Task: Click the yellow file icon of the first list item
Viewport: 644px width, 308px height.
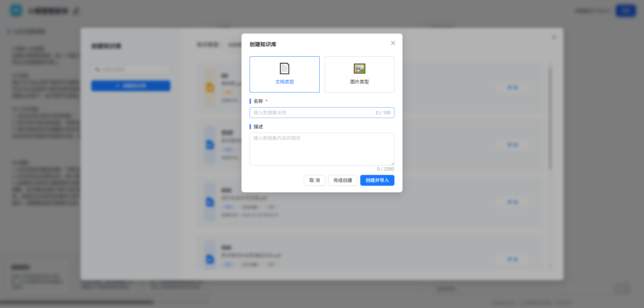Action: click(210, 87)
